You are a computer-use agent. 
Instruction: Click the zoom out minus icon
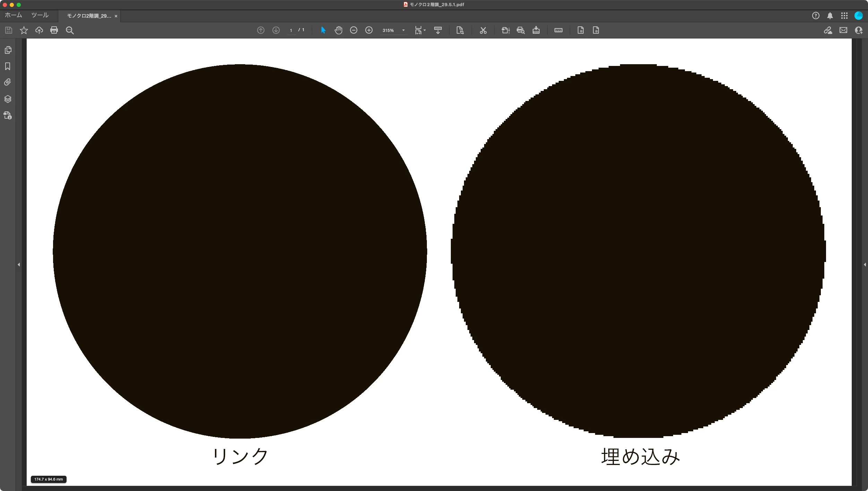[x=353, y=30]
